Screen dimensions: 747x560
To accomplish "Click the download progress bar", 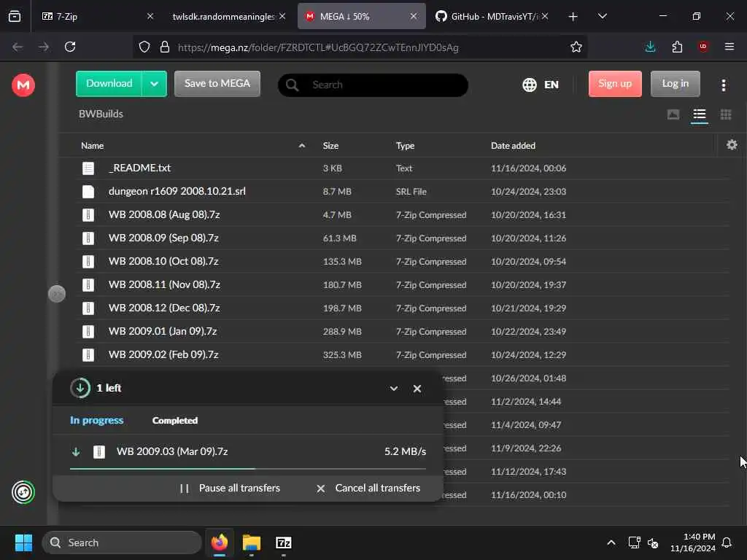I will click(248, 469).
